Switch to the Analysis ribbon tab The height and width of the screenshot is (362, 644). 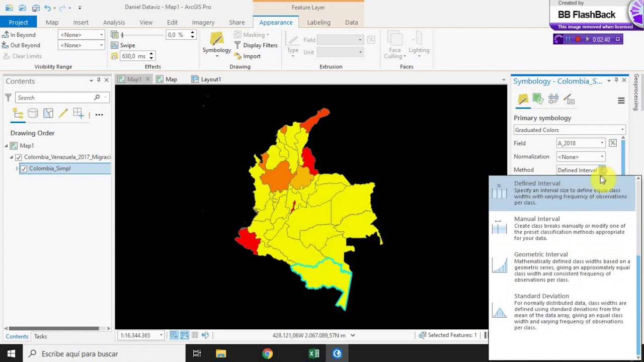click(x=114, y=22)
